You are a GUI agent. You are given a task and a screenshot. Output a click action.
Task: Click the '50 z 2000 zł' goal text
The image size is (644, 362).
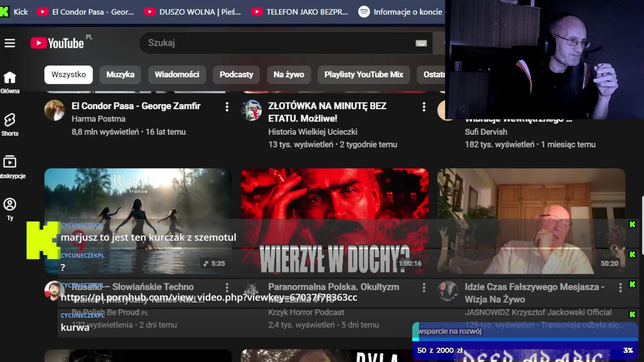(x=440, y=350)
